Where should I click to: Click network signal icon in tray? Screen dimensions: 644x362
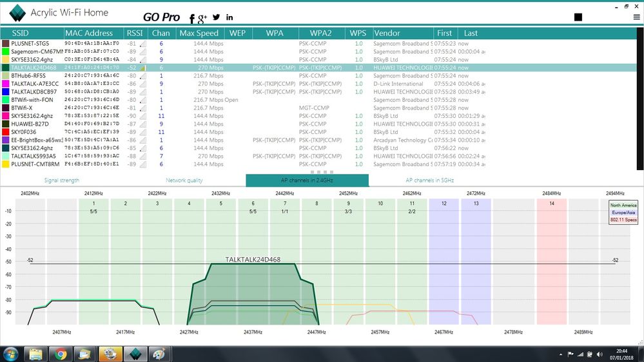pos(580,354)
